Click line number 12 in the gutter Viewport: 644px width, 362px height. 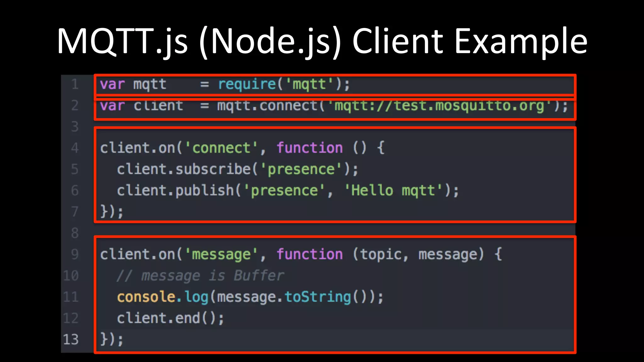click(71, 318)
